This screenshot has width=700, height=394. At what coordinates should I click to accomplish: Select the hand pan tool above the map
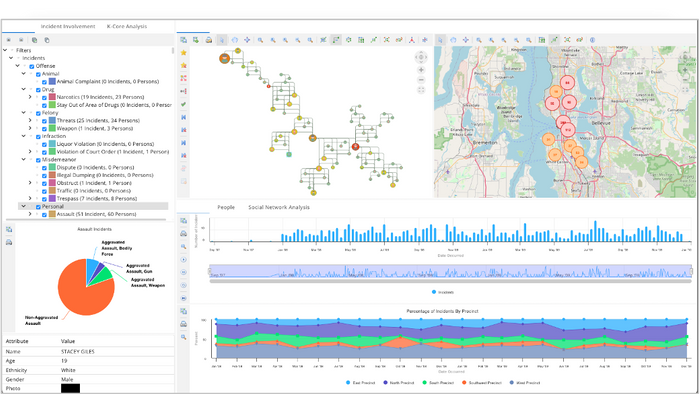(x=453, y=40)
